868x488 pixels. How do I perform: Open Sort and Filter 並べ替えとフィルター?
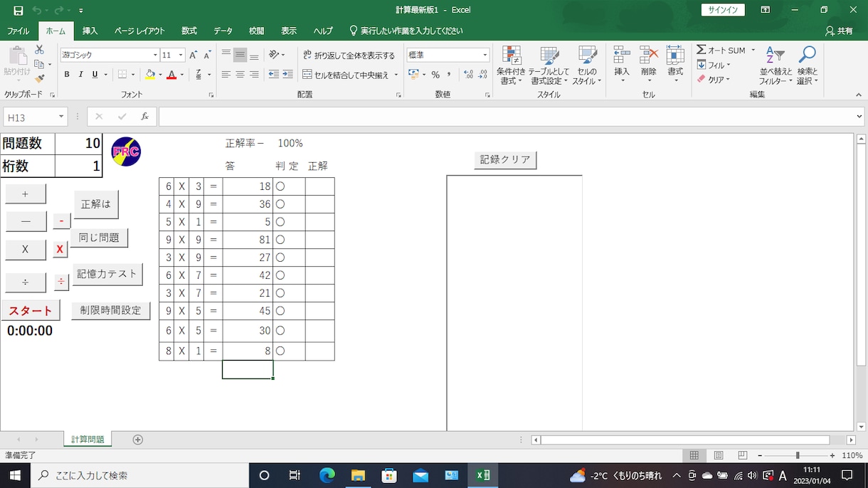pos(776,65)
